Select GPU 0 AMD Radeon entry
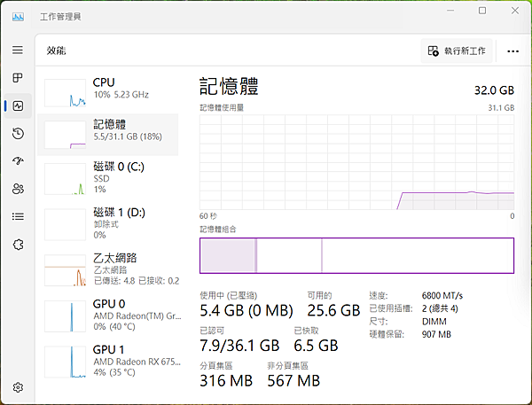 coord(109,315)
